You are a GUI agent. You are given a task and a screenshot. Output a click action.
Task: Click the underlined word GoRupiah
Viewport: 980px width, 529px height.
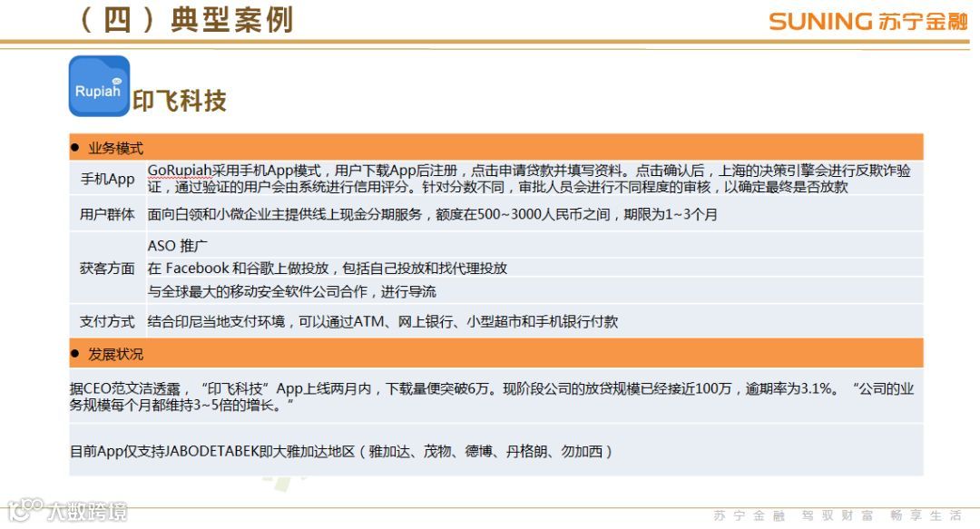tap(180, 171)
